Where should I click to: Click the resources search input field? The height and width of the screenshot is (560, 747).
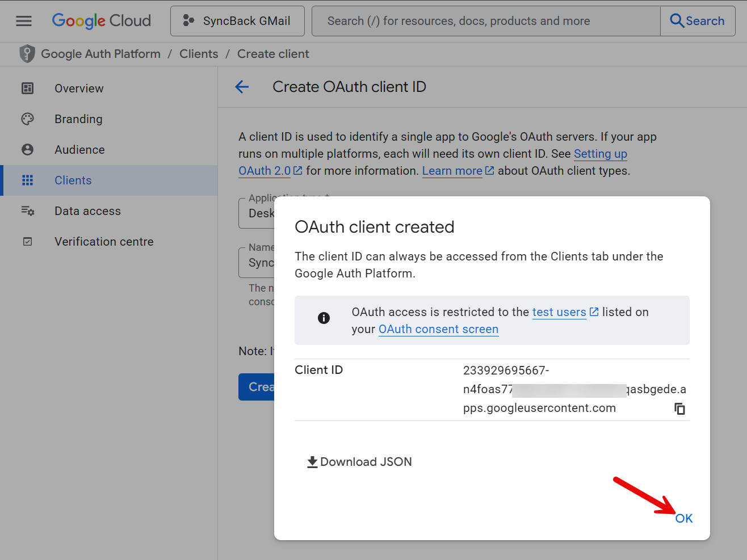click(485, 21)
